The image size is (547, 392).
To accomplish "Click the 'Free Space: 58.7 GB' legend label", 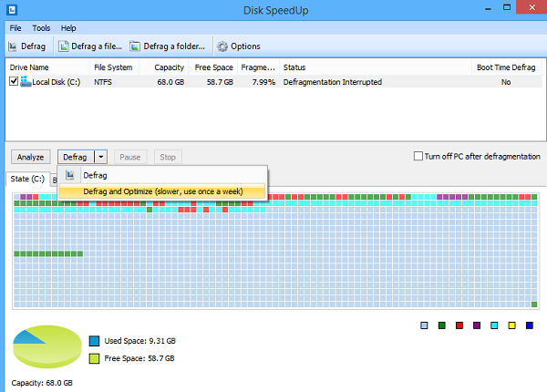I will (139, 358).
